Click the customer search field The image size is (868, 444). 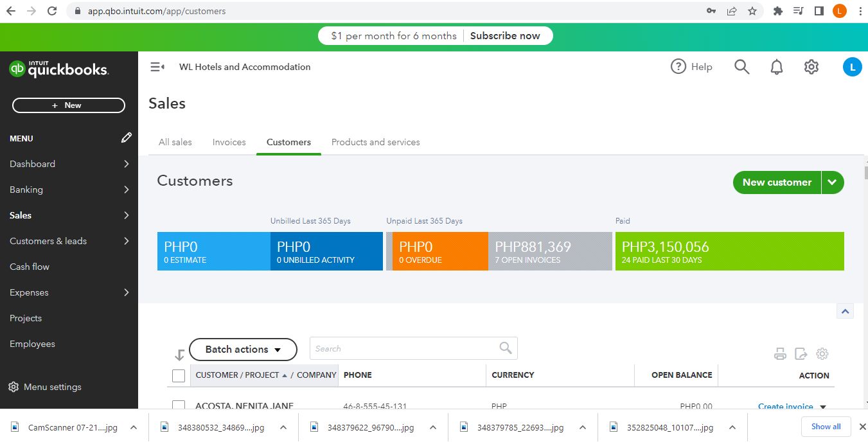tap(405, 348)
